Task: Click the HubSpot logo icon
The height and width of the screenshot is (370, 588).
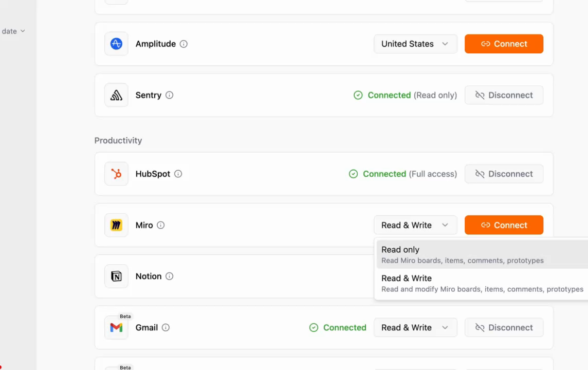Action: 116,174
